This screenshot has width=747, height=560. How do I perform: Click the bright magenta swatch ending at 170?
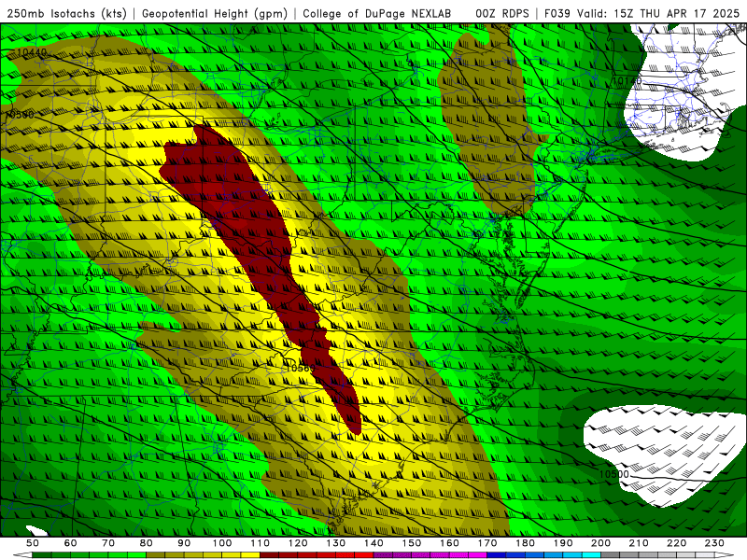point(478,555)
